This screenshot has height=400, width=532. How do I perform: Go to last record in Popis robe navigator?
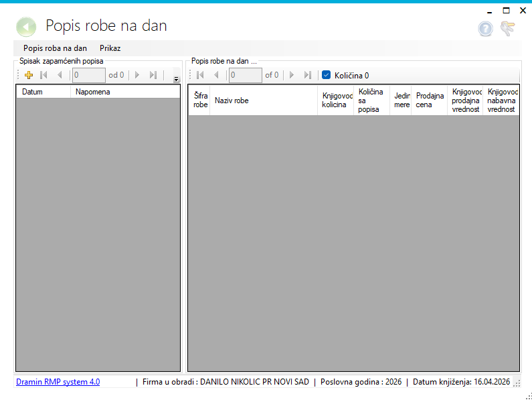pos(308,75)
